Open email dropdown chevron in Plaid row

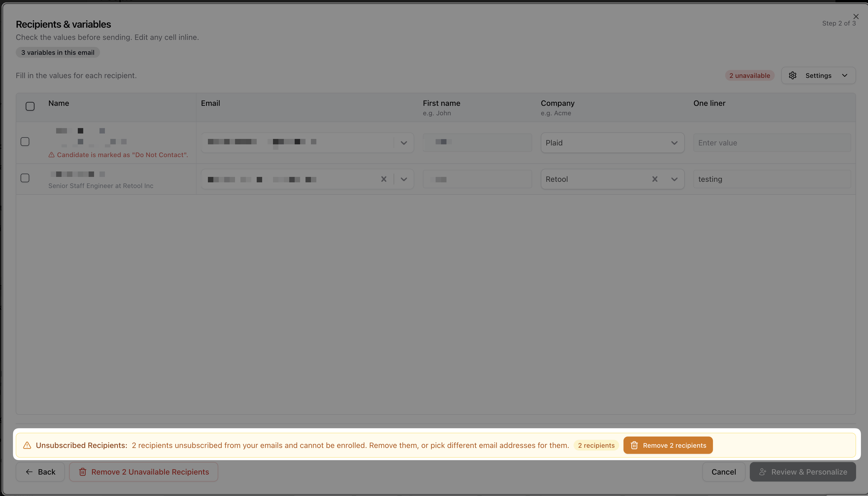coord(404,143)
